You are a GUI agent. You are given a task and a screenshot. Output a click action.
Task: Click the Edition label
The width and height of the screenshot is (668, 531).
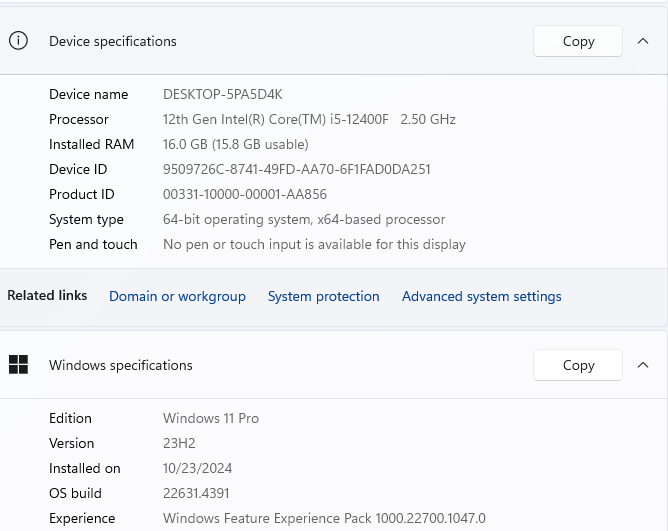click(70, 418)
